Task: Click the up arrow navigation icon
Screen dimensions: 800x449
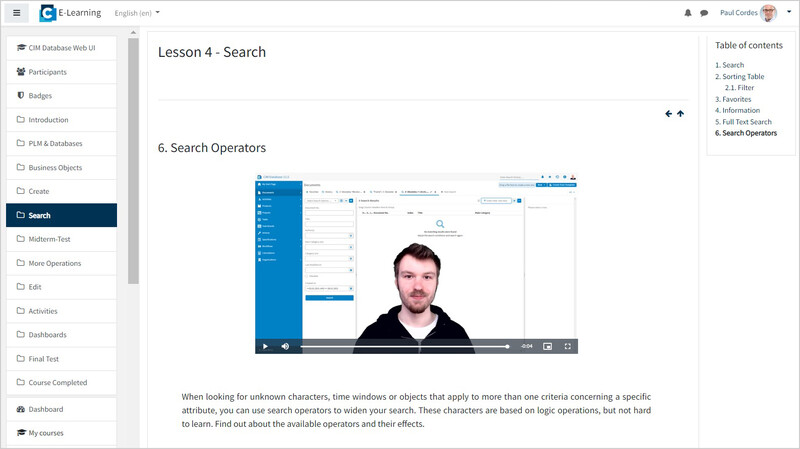Action: (x=681, y=114)
